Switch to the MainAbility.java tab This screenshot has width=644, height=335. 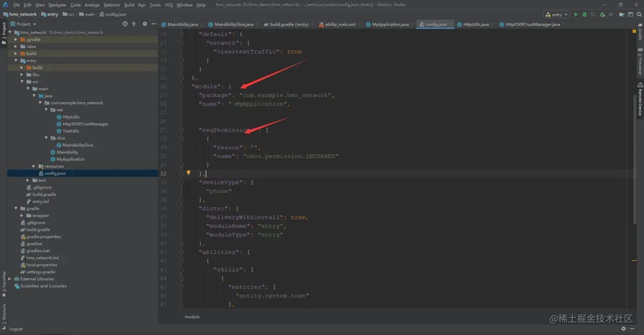pyautogui.click(x=182, y=24)
